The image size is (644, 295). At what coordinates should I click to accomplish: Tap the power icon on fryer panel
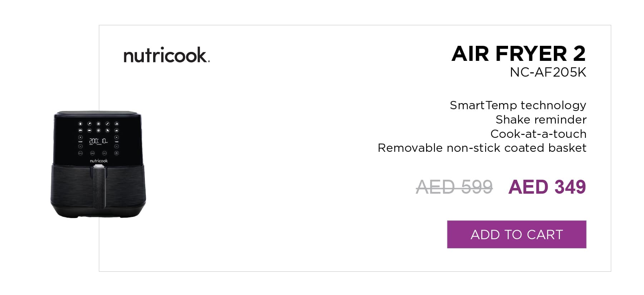tap(117, 153)
